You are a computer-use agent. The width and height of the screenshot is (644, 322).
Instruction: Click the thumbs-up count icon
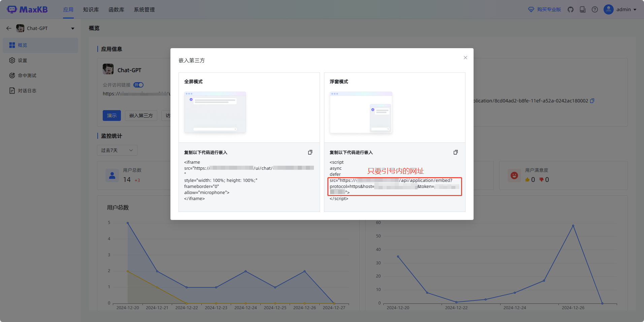pyautogui.click(x=527, y=180)
